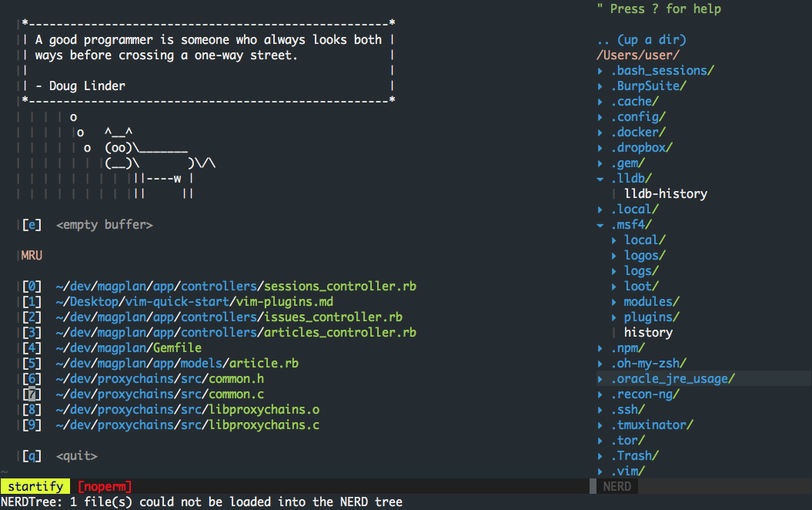The image size is (812, 510).
Task: Open libproxychains.o recent file
Action: click(188, 409)
